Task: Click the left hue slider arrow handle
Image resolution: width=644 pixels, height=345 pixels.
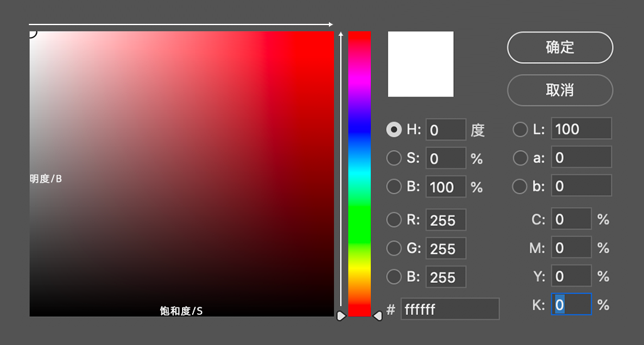Action: click(341, 316)
